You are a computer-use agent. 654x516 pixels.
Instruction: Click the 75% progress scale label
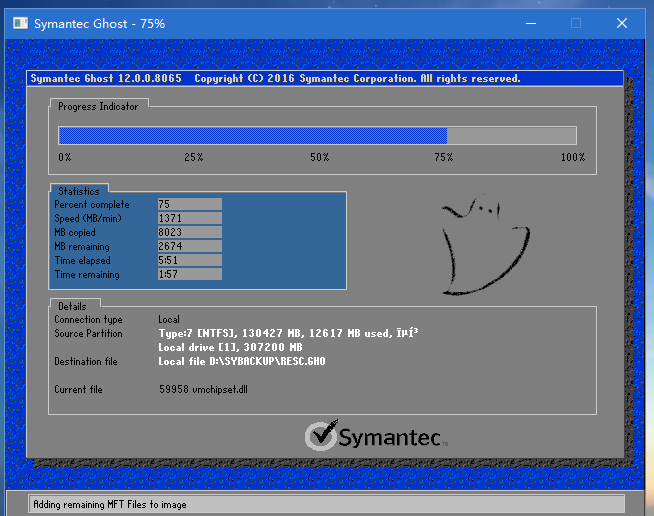click(443, 157)
